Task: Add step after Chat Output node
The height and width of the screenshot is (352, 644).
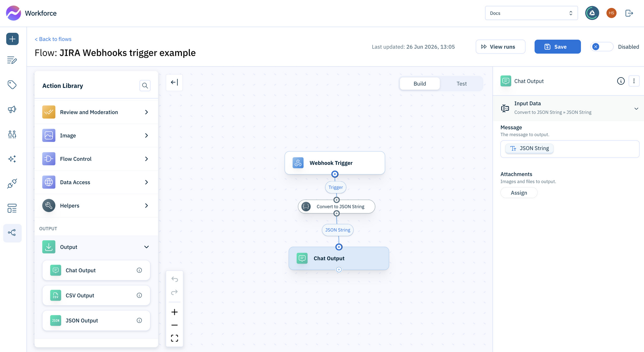Action: point(339,270)
